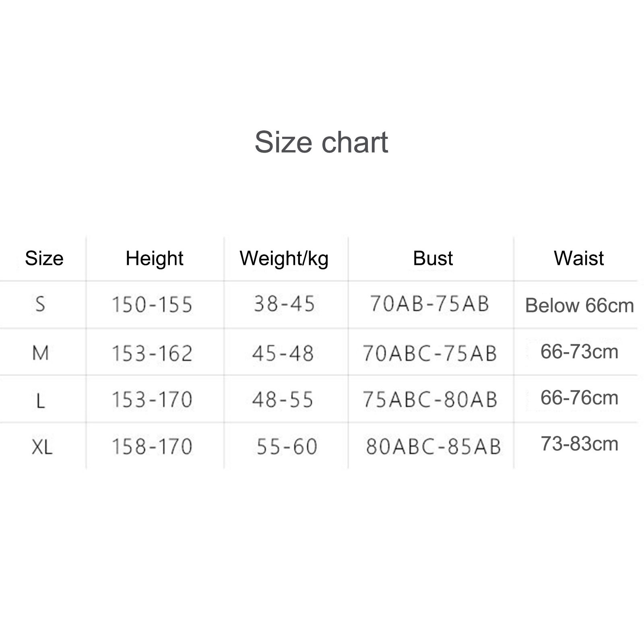Click the Weight/kg column header
Screen dimensions: 644x644
click(284, 258)
